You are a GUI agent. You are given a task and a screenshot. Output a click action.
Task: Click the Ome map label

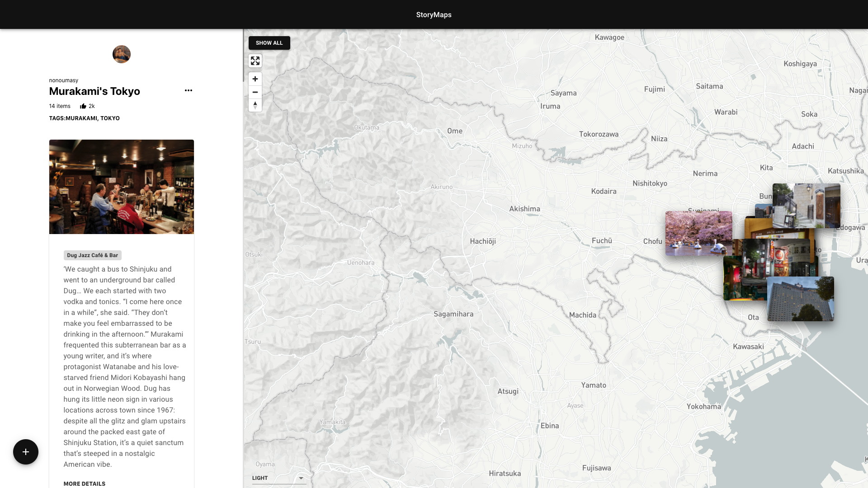coord(455,131)
